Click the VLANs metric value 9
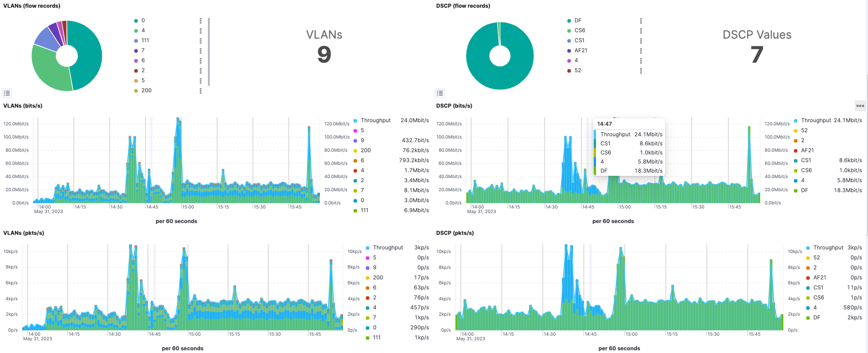Image resolution: width=868 pixels, height=353 pixels. 324,55
